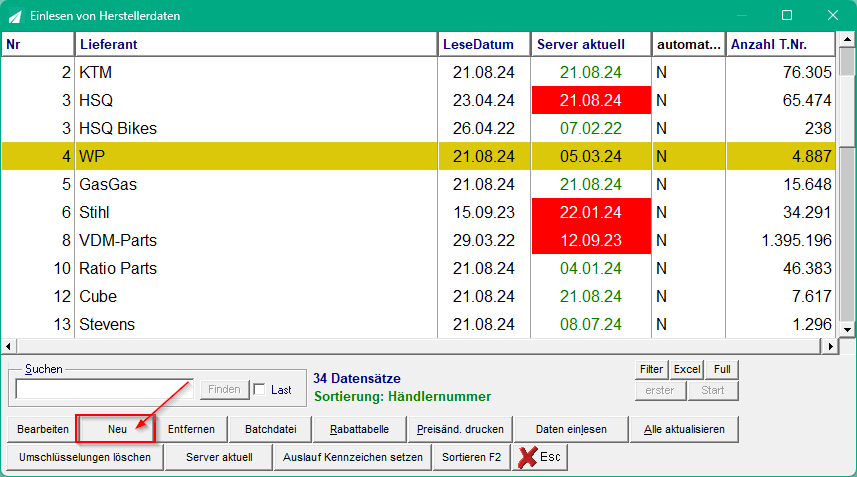The height and width of the screenshot is (477, 857).
Task: Click red 12.09.23 server date cell
Action: coord(591,240)
